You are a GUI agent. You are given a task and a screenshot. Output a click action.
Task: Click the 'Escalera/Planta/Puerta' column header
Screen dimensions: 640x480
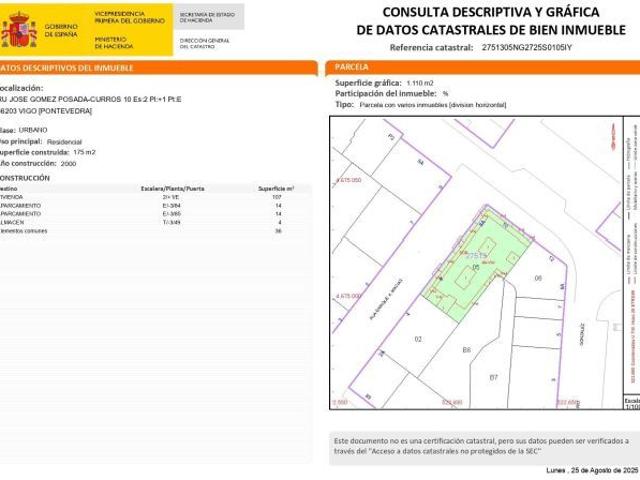172,189
